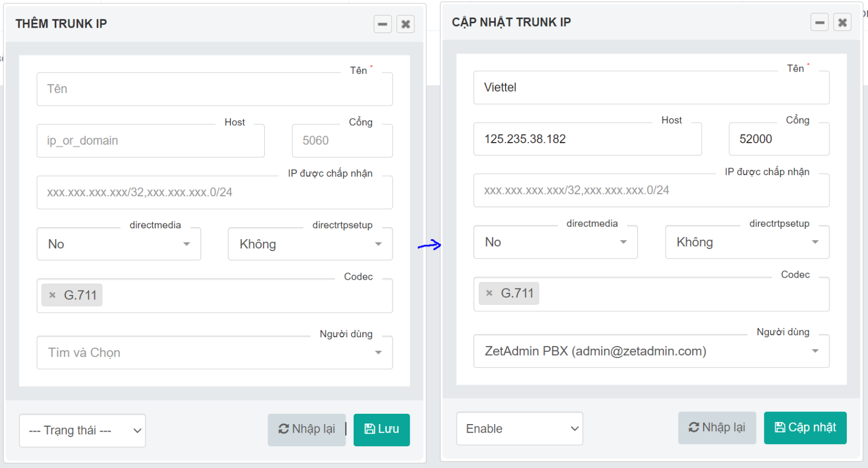
Task: Minimize the Cập Nhật Trunk IP dialog
Action: point(820,22)
